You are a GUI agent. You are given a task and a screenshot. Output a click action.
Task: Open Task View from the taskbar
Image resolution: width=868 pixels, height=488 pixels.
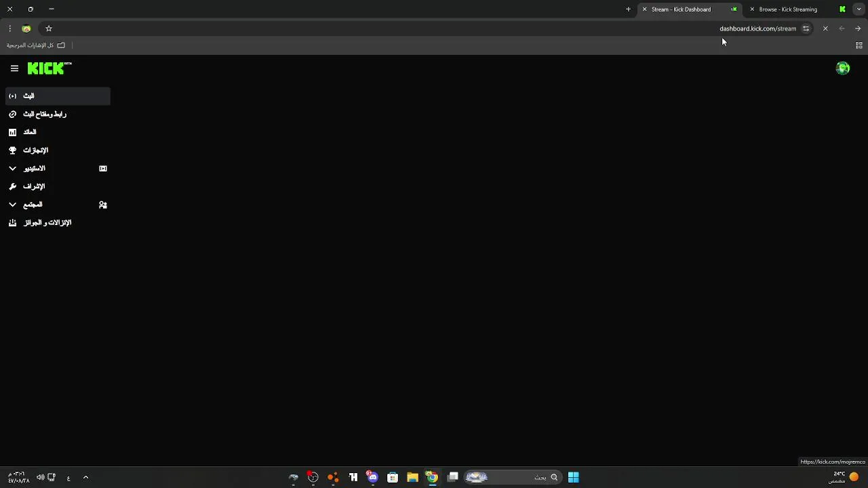[452, 477]
